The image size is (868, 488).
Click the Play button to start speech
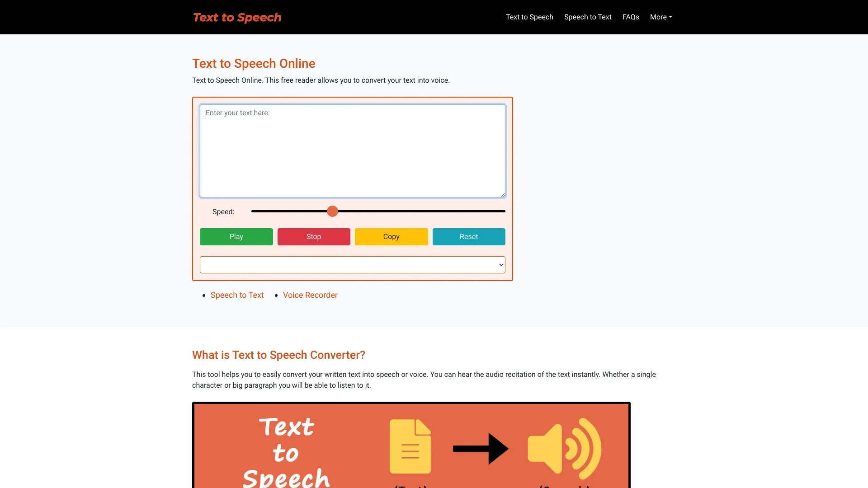(236, 237)
